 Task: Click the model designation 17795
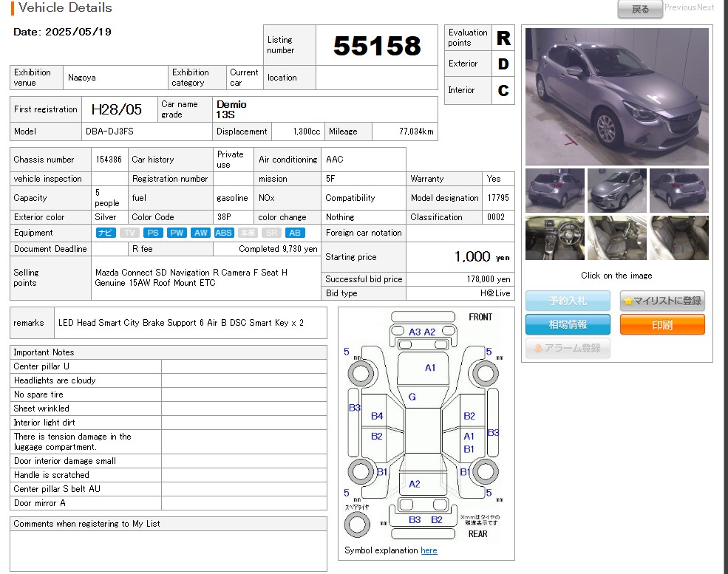click(x=498, y=198)
